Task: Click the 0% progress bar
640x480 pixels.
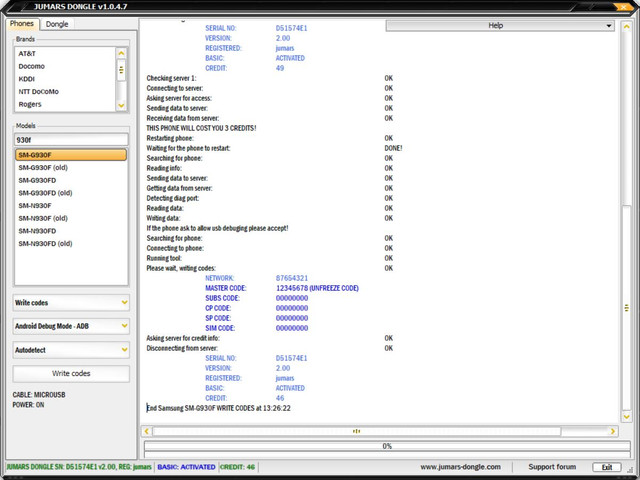Action: point(387,446)
